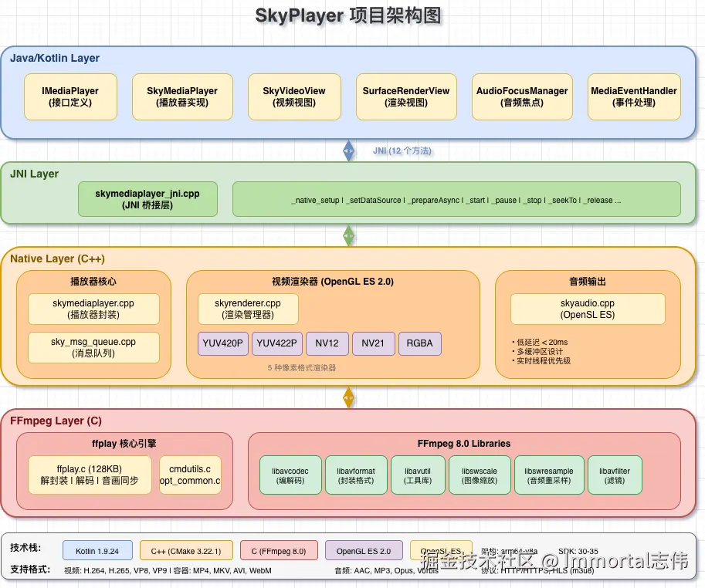Click the 'FFmpeg 8.0 Libraries' title
This screenshot has width=705, height=588.
coord(464,444)
